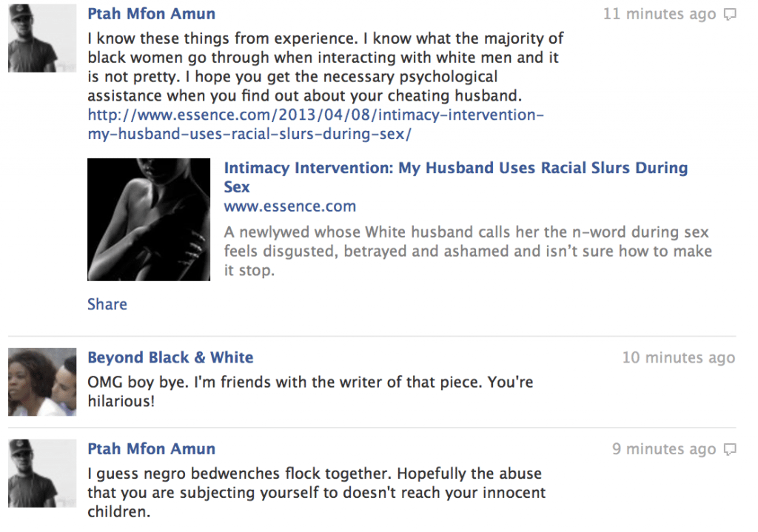Viewport: 758px width, 532px height.
Task: Click the Essence article preview image
Action: [x=149, y=219]
